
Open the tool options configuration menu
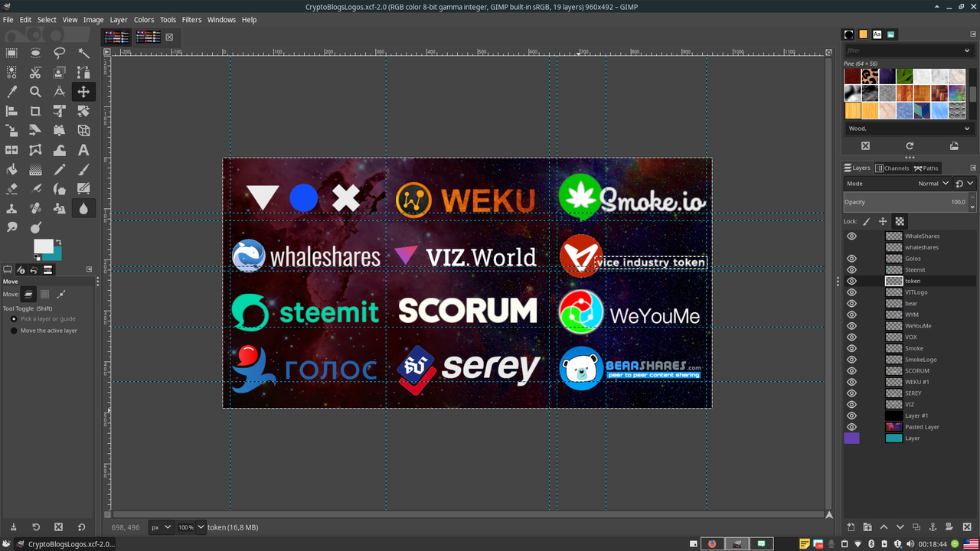click(89, 269)
